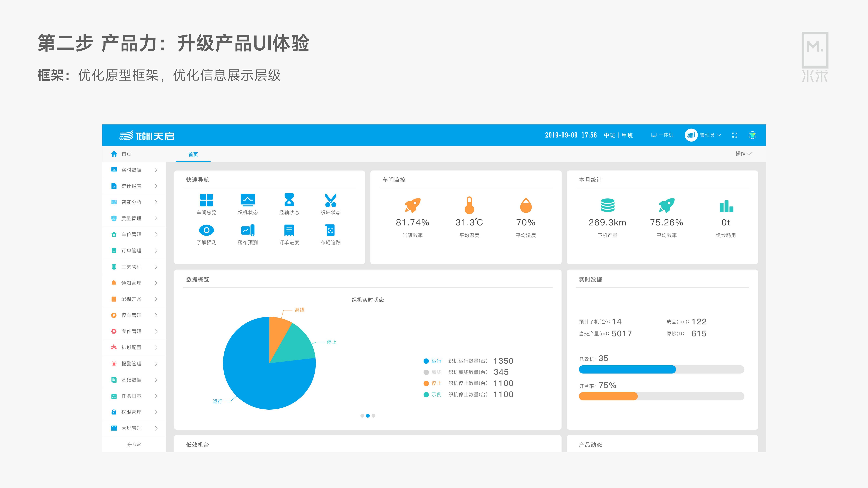Click the date 2019-09-09 17:56
Screen dimensions: 868x488
(x=571, y=135)
